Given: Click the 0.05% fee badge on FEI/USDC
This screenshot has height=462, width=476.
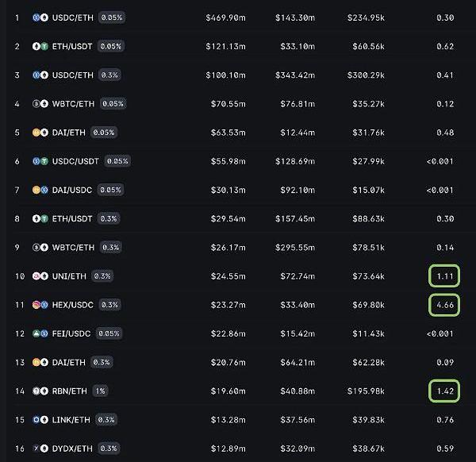Looking at the screenshot, I should pyautogui.click(x=109, y=333).
